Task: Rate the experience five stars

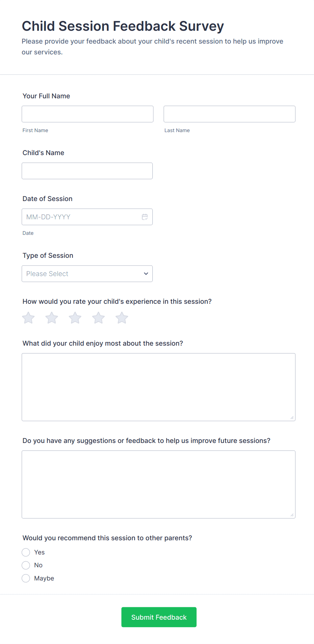Action: tap(122, 318)
